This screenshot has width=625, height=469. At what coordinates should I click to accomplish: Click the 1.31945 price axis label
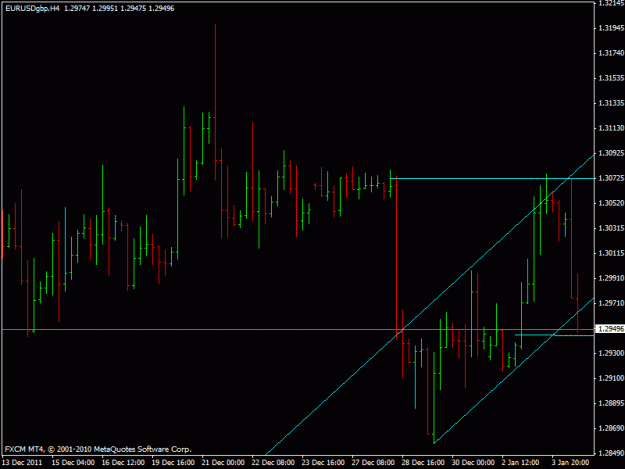(611, 28)
